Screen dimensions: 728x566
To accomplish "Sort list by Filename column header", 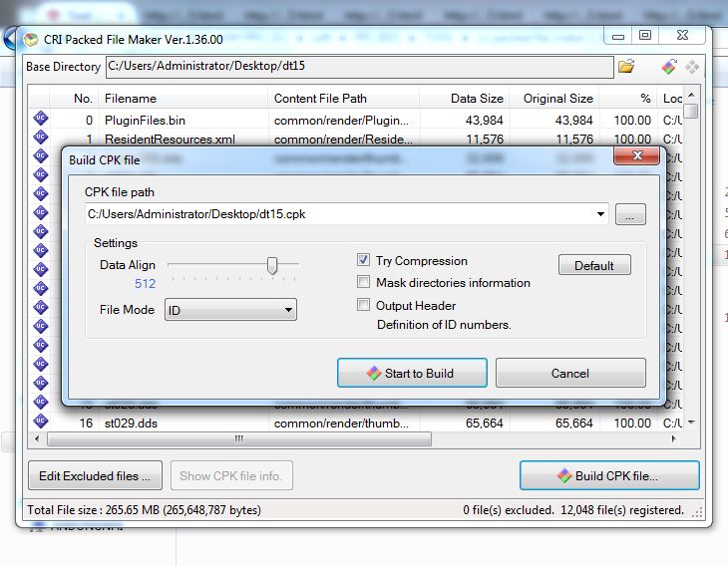I will pos(182,99).
